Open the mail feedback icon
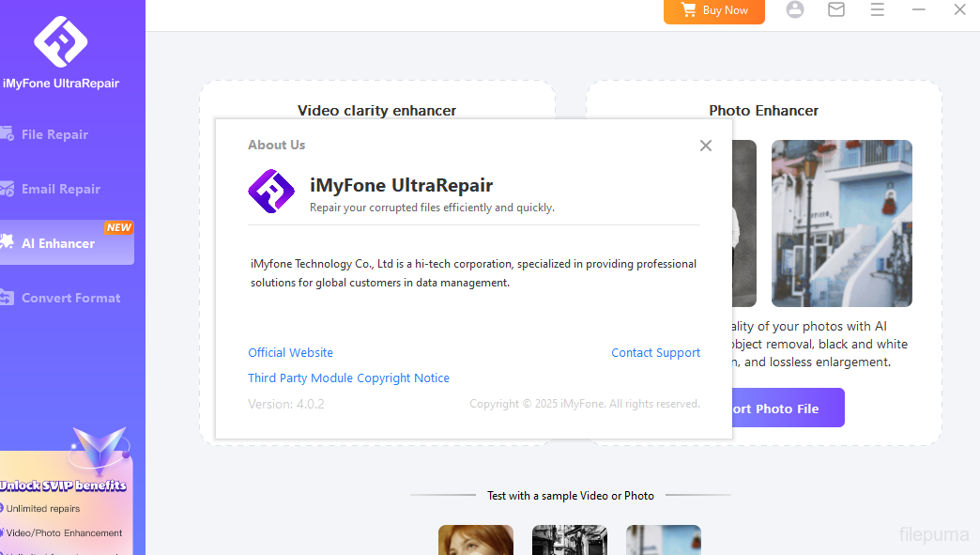This screenshot has width=980, height=555. (x=836, y=10)
